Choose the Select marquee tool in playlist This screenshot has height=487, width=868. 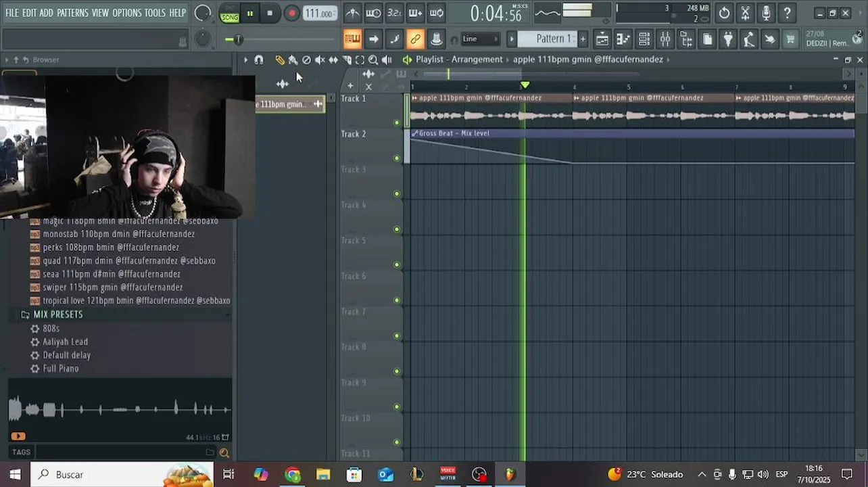[360, 60]
